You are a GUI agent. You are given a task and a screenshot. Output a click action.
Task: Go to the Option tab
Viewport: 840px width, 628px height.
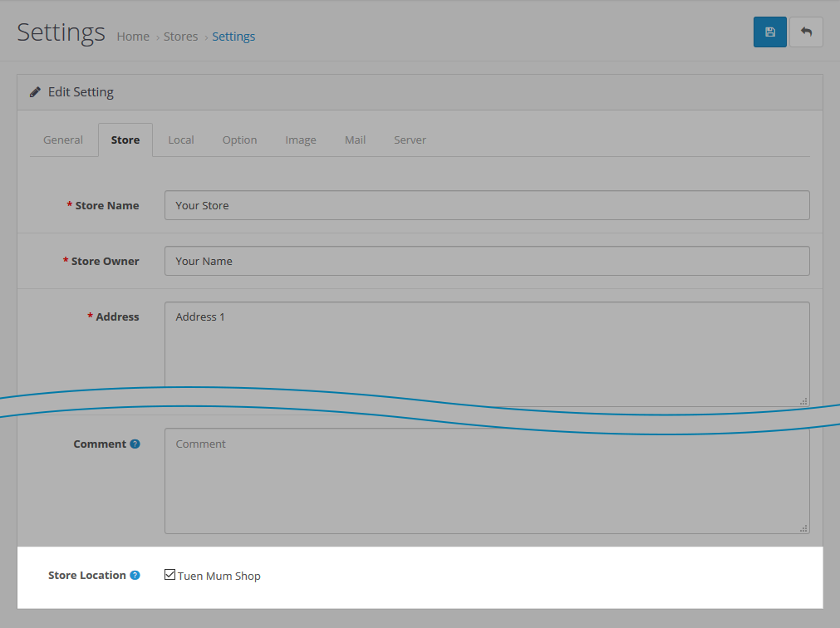[x=239, y=140]
